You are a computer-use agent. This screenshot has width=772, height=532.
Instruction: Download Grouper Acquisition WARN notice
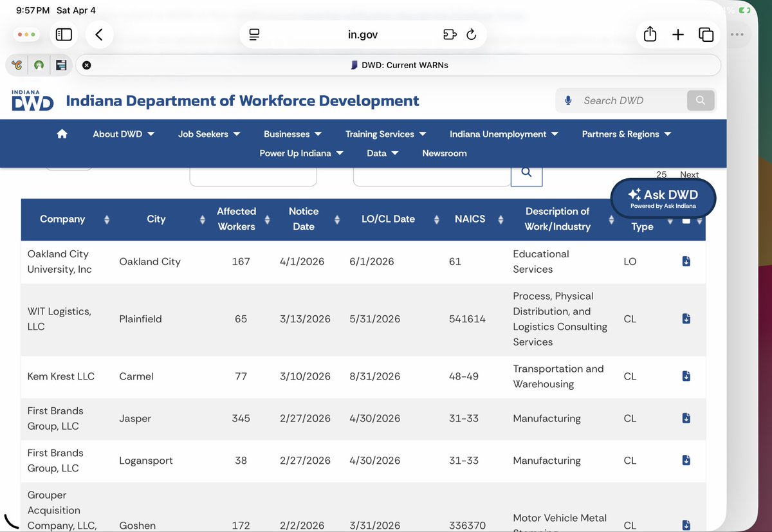point(686,525)
